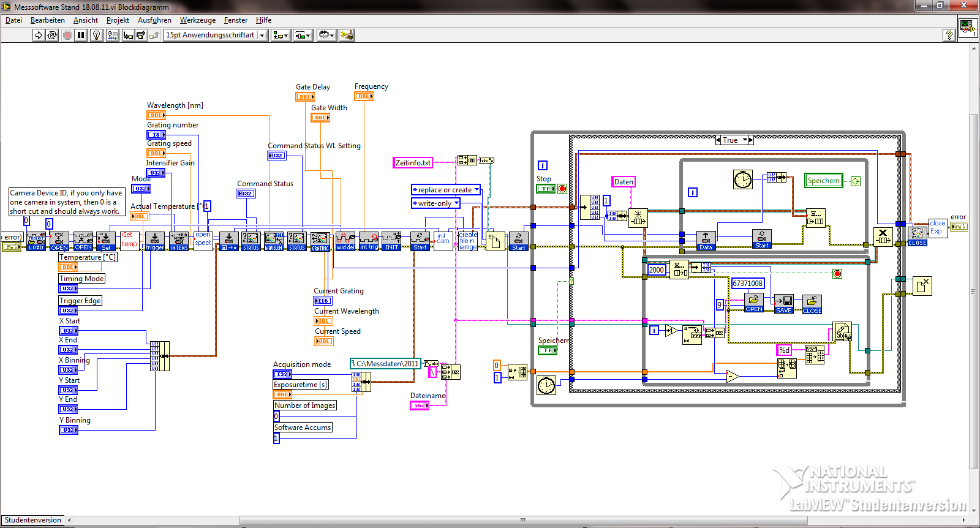Expand the case selector True dropdown

(745, 140)
